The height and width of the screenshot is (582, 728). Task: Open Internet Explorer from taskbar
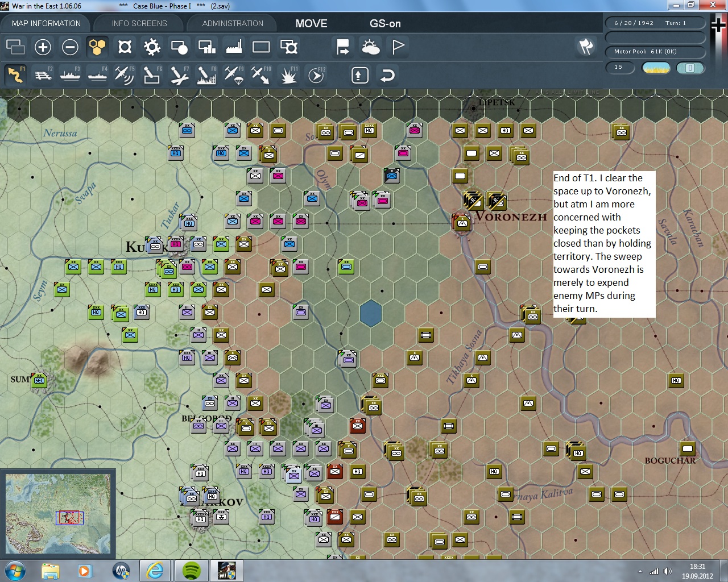(155, 571)
